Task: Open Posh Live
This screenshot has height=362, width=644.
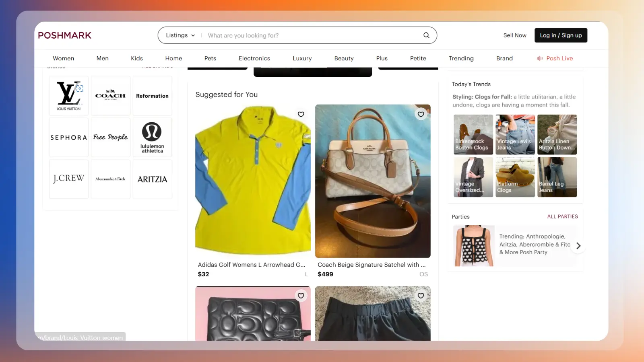Action: (555, 58)
